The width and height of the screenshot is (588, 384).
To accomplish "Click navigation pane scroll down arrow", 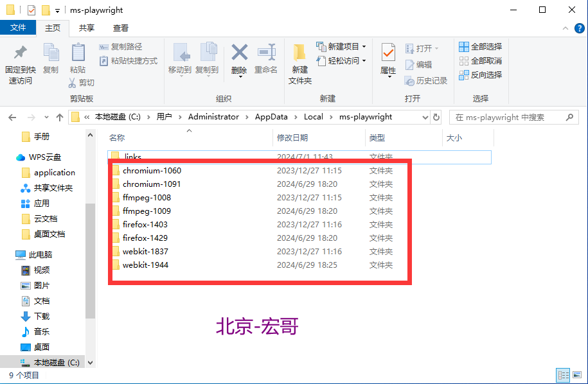I will [x=90, y=363].
